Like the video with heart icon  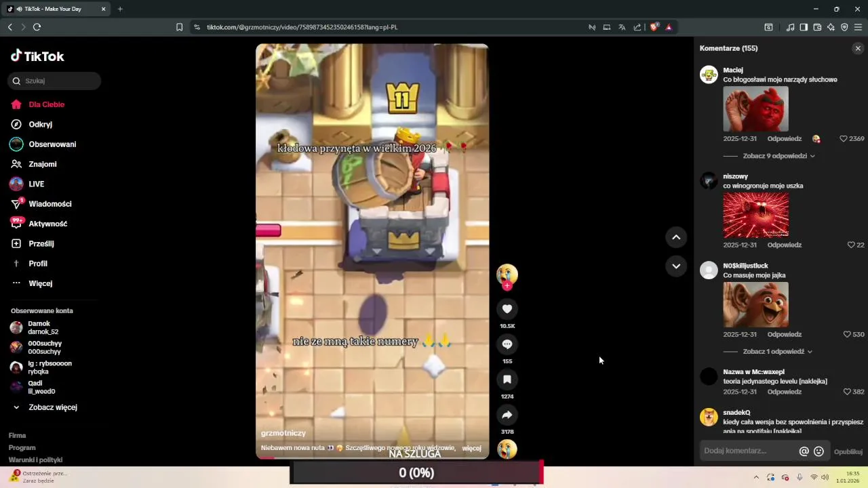507,309
